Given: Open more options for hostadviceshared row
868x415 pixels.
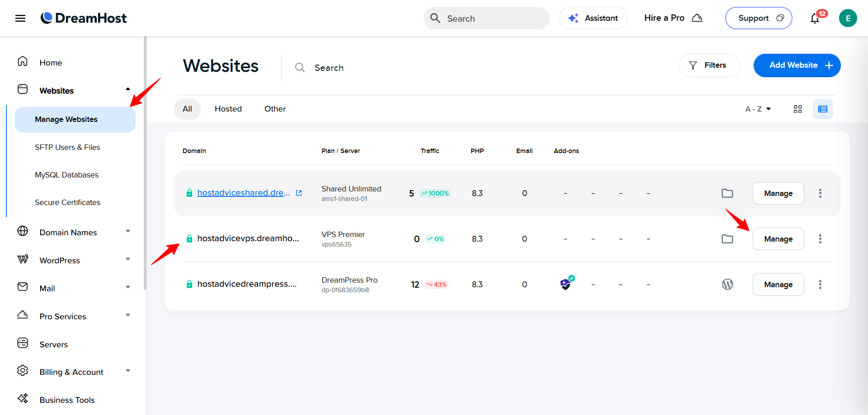Looking at the screenshot, I should coord(820,193).
